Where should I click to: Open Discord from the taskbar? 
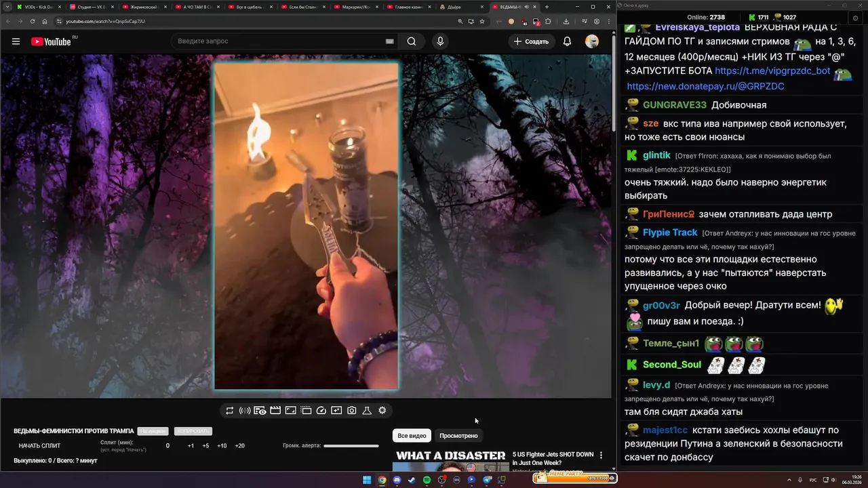pos(397,480)
